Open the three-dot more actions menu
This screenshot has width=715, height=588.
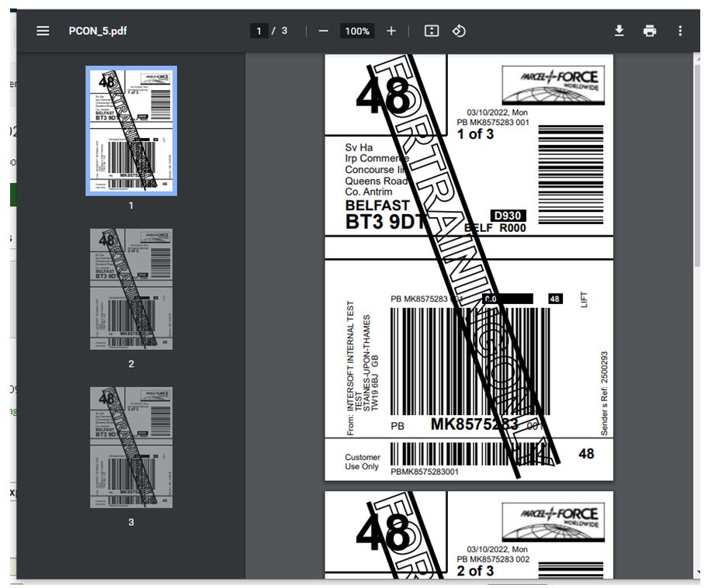point(680,31)
